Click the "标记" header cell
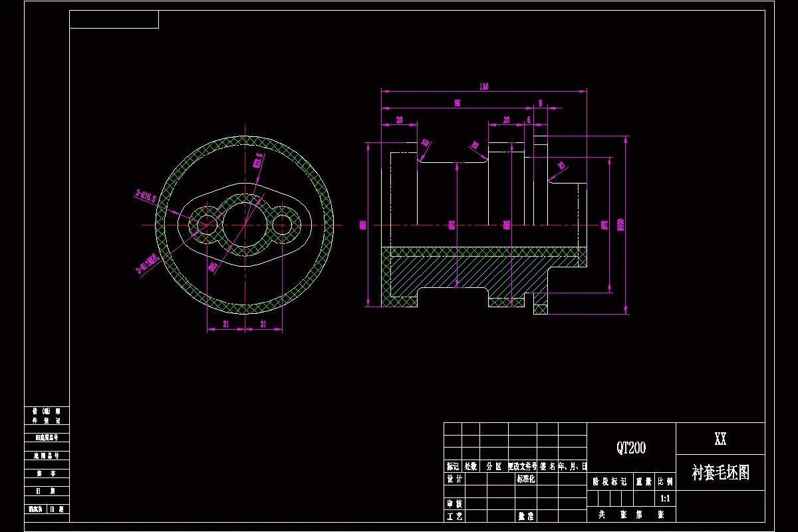This screenshot has height=532, width=798. [453, 466]
